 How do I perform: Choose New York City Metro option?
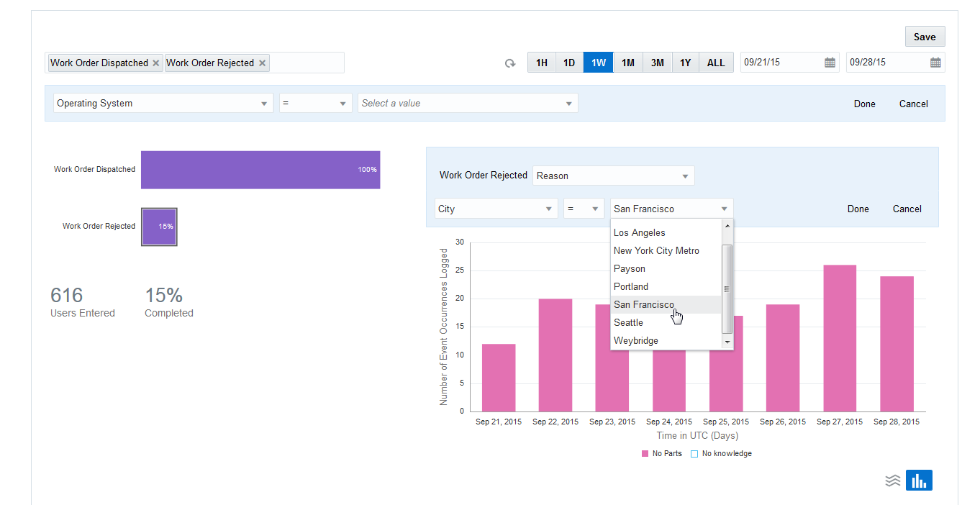coord(656,251)
